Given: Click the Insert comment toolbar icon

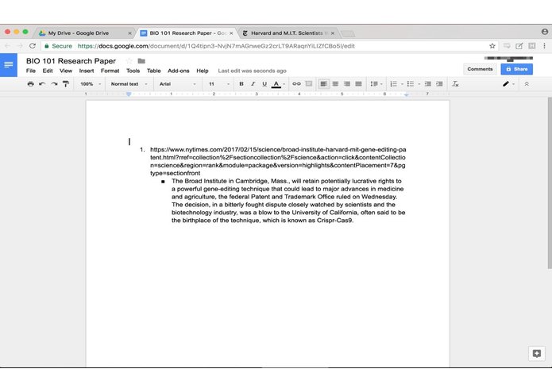Looking at the screenshot, I should [309, 84].
